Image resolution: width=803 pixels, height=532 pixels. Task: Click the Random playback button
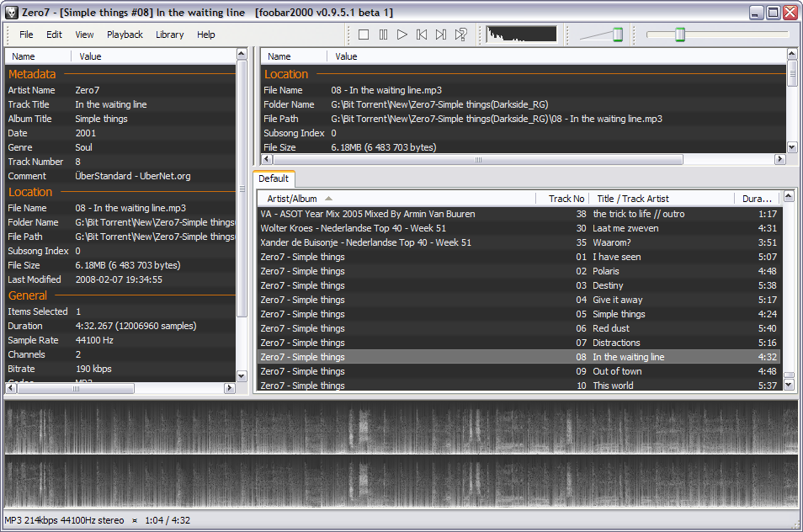point(460,35)
